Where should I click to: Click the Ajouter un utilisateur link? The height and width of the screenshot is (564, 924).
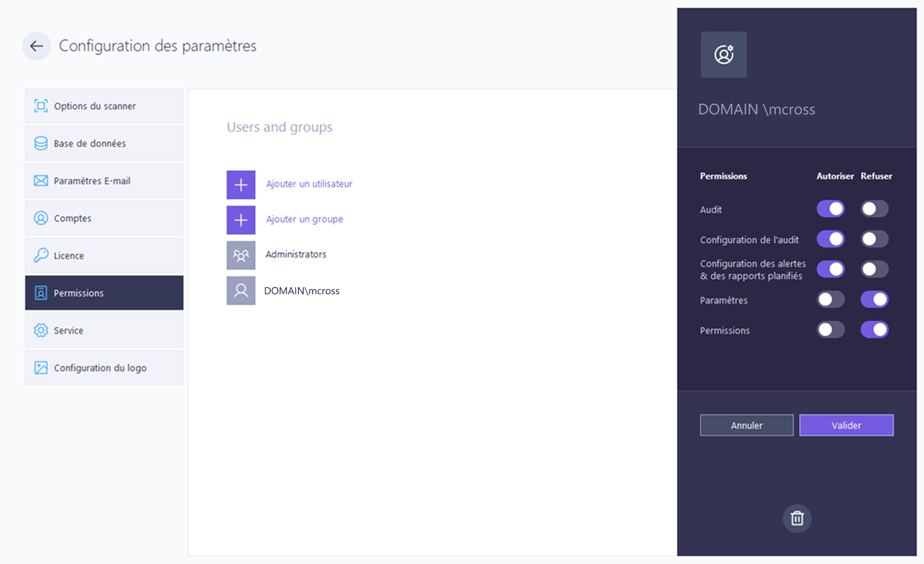pyautogui.click(x=309, y=183)
